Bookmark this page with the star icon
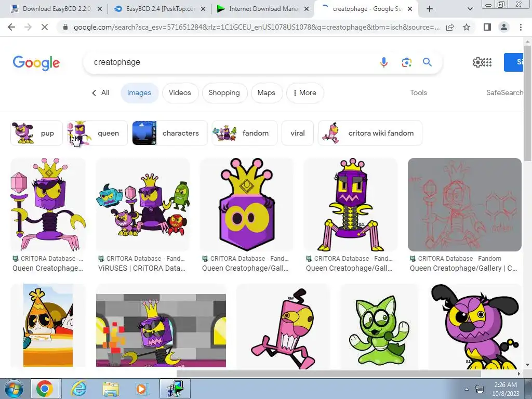 (x=467, y=27)
